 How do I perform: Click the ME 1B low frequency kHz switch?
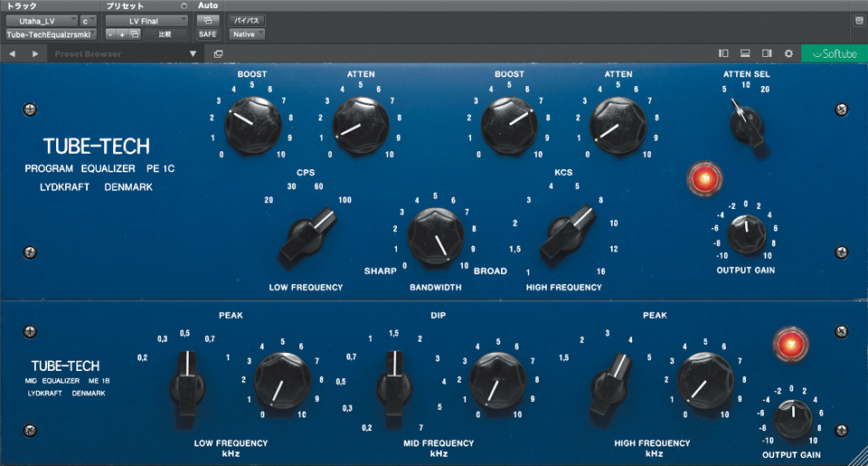(x=187, y=385)
